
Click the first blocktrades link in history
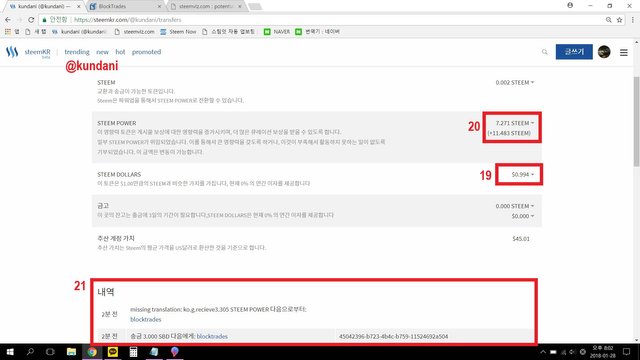click(x=146, y=319)
